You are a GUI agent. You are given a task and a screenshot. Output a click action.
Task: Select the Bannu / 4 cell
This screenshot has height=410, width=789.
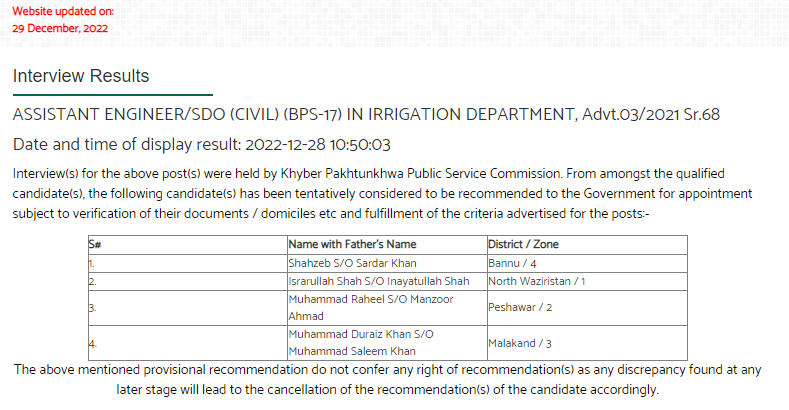pos(587,264)
